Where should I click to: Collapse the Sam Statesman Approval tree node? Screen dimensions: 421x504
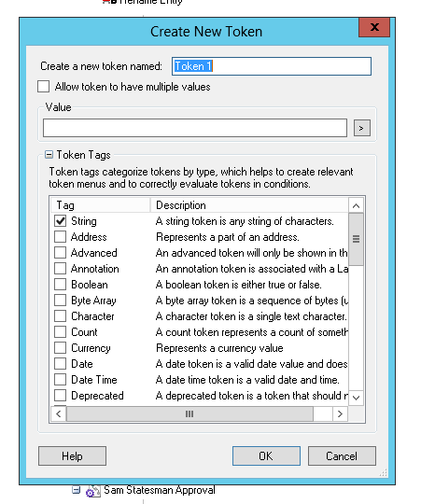76,490
